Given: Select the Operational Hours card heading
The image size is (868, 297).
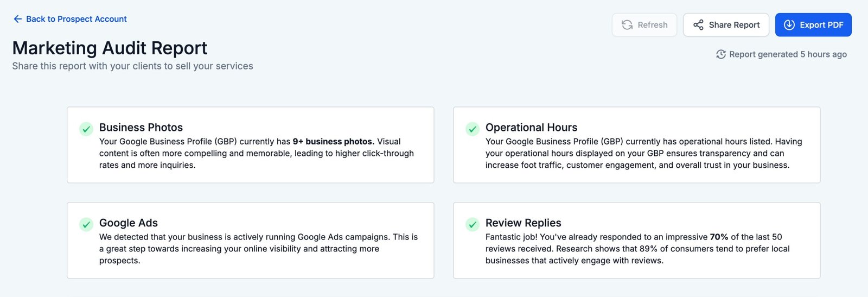Looking at the screenshot, I should tap(531, 128).
